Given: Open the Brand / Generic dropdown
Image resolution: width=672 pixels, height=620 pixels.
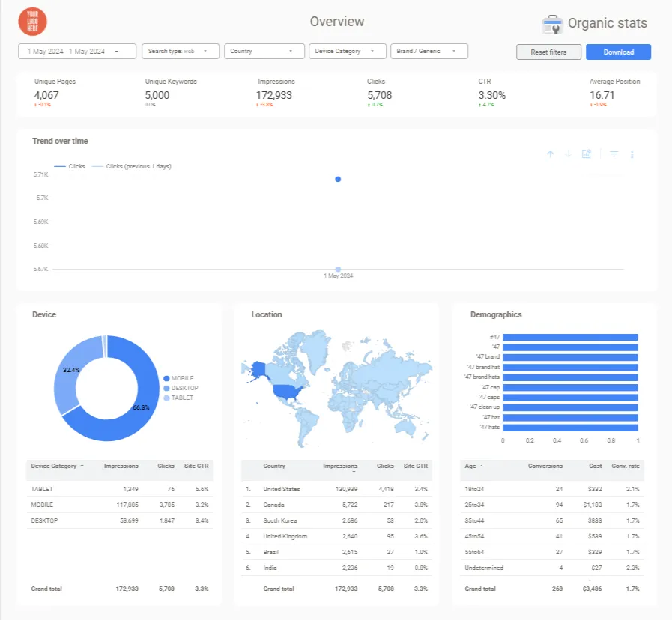Looking at the screenshot, I should click(429, 52).
